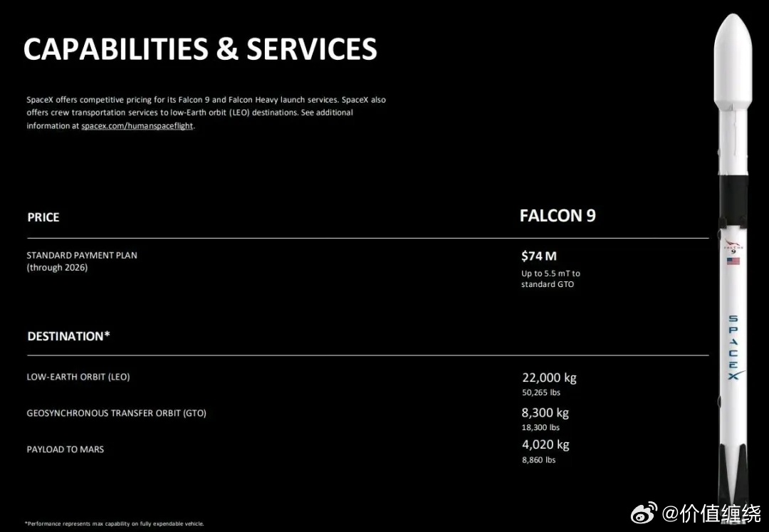
Task: Select the $74 M price value
Action: point(539,256)
